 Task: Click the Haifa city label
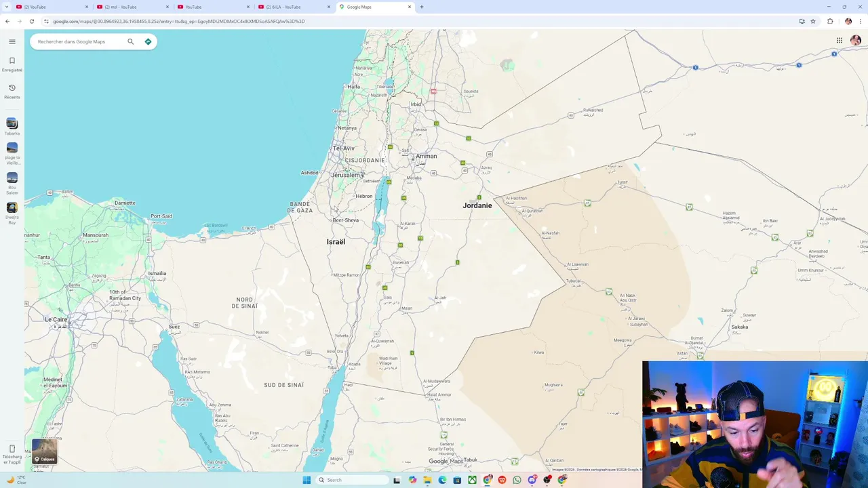tap(353, 87)
